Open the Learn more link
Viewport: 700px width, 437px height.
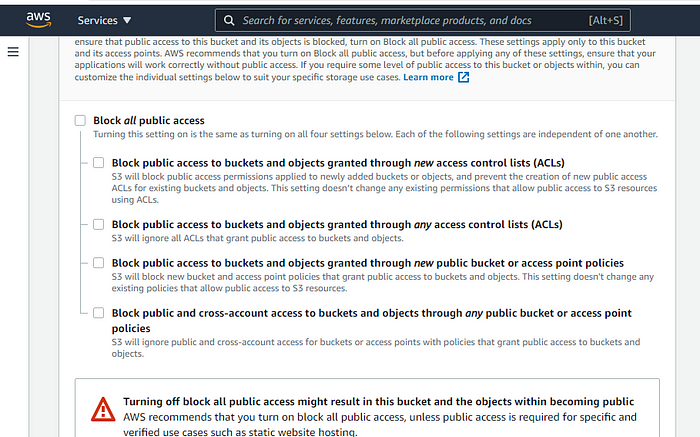point(428,77)
